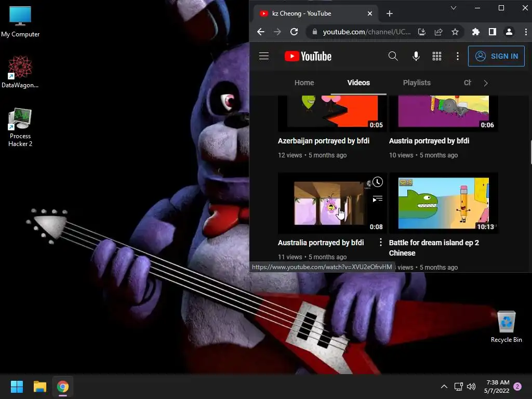
Task: Start voice search with microphone icon
Action: pos(416,56)
